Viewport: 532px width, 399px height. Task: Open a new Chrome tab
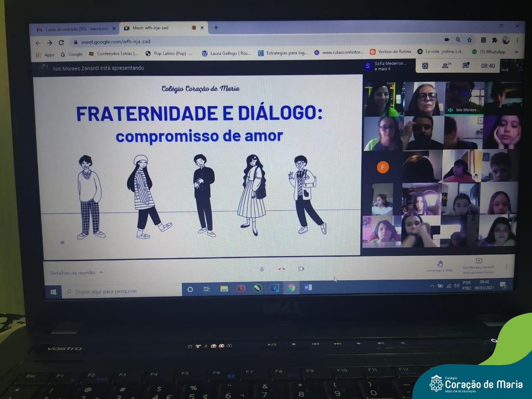pyautogui.click(x=216, y=28)
